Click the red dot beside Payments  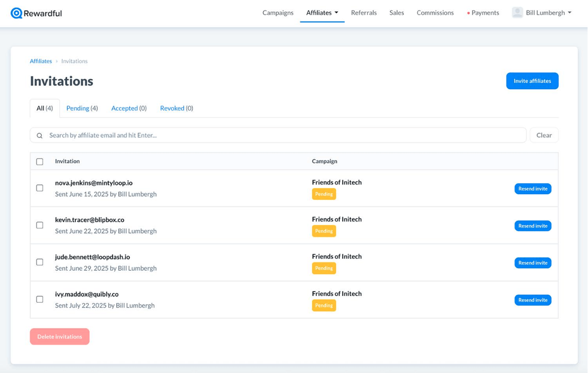pyautogui.click(x=468, y=13)
